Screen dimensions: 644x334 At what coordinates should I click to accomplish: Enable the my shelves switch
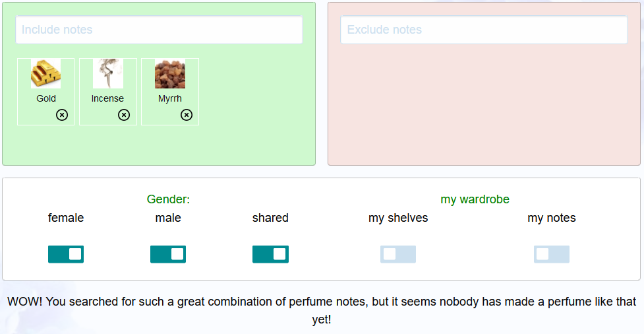(x=398, y=254)
